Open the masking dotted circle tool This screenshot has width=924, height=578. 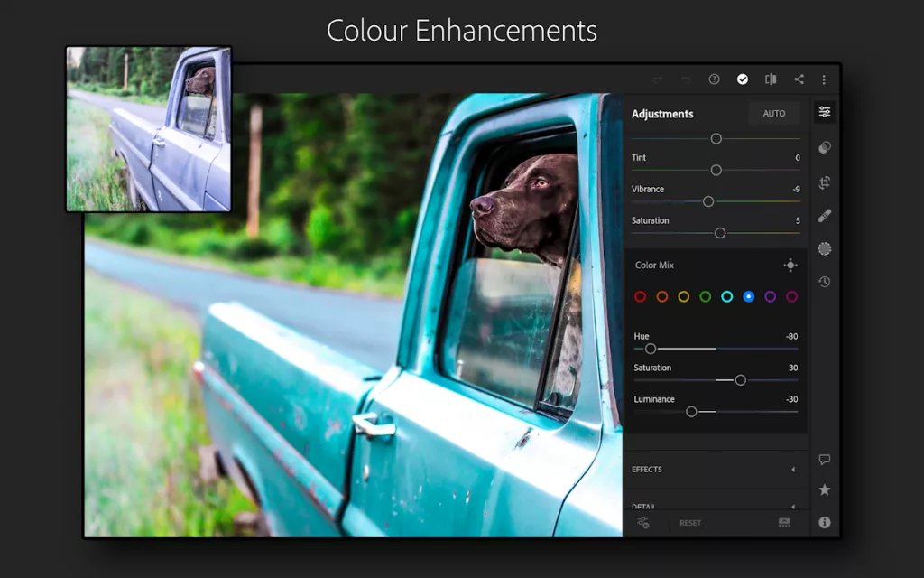825,249
